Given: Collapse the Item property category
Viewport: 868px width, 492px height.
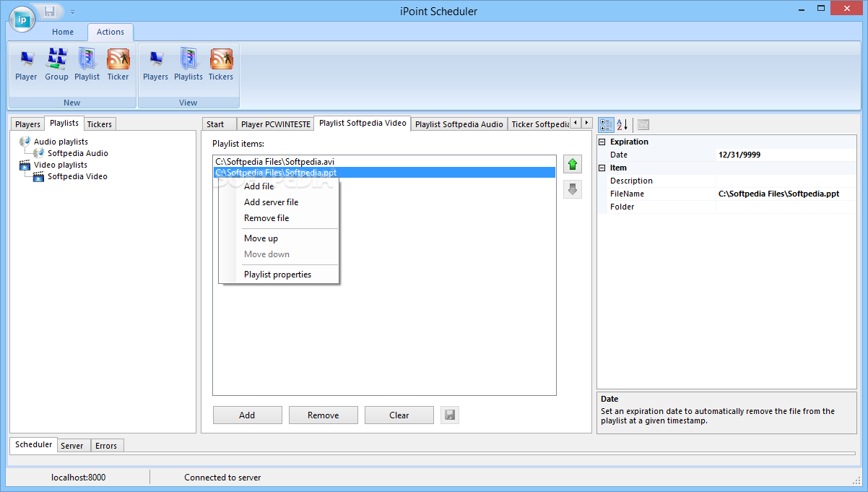Looking at the screenshot, I should click(602, 168).
